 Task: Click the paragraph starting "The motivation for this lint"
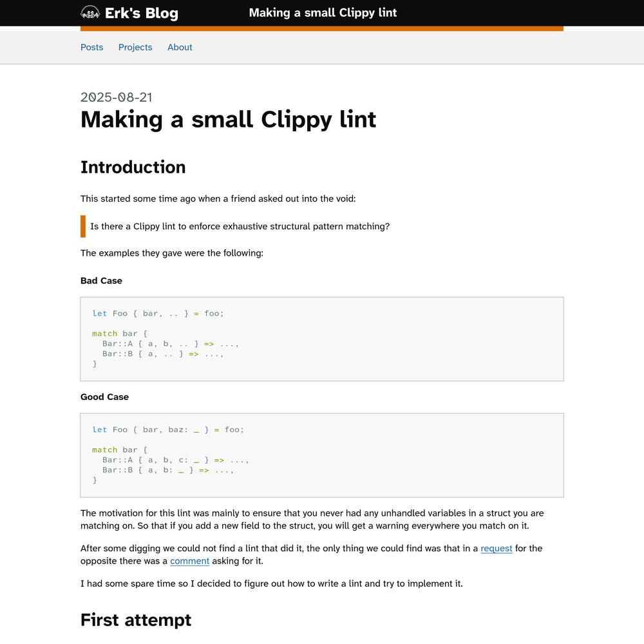tap(312, 520)
